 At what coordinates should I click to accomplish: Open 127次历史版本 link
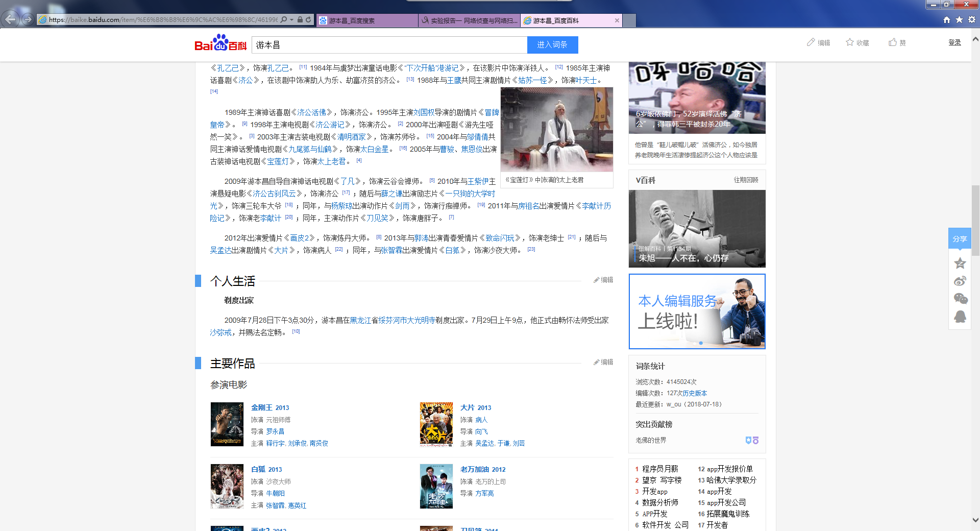(687, 393)
